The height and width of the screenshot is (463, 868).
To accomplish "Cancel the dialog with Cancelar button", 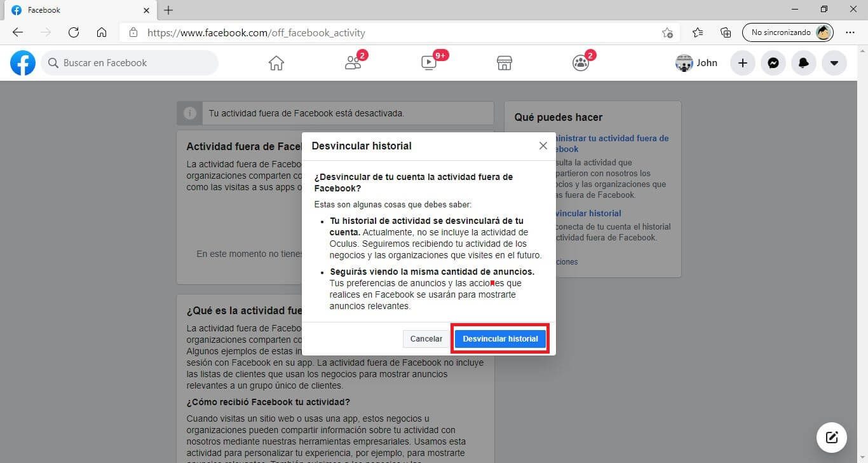I will (426, 339).
